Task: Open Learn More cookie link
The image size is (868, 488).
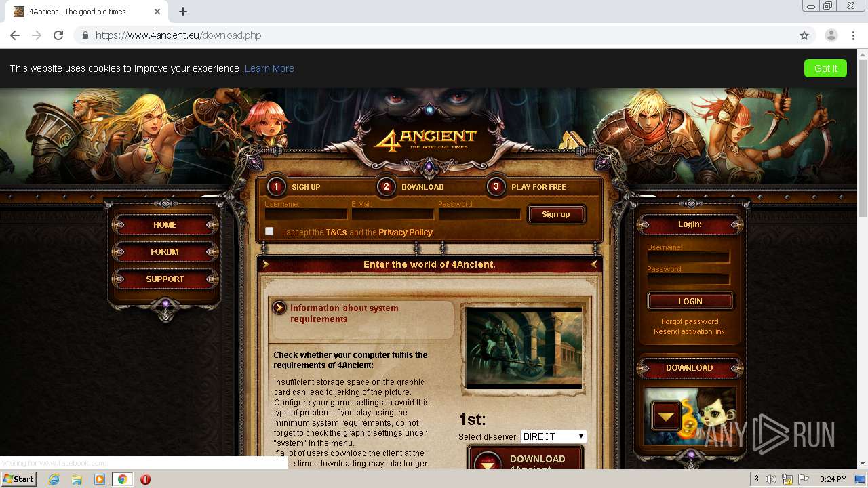Action: click(x=269, y=68)
